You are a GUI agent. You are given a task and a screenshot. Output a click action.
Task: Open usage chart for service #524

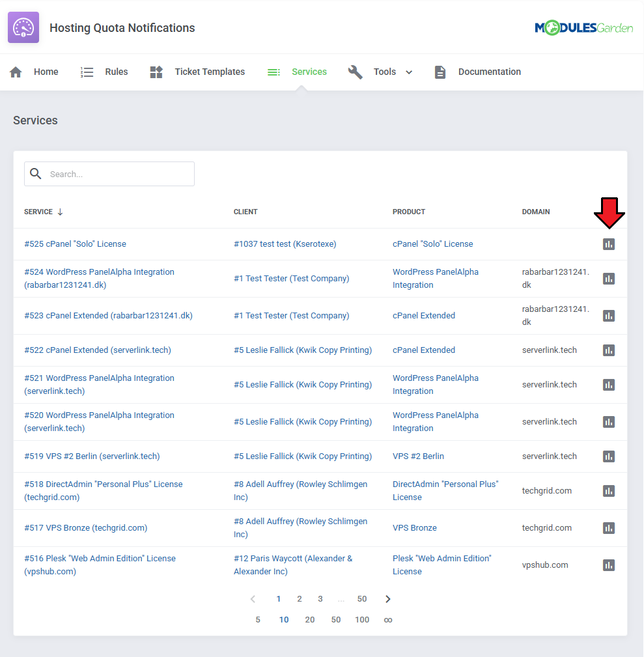(609, 279)
